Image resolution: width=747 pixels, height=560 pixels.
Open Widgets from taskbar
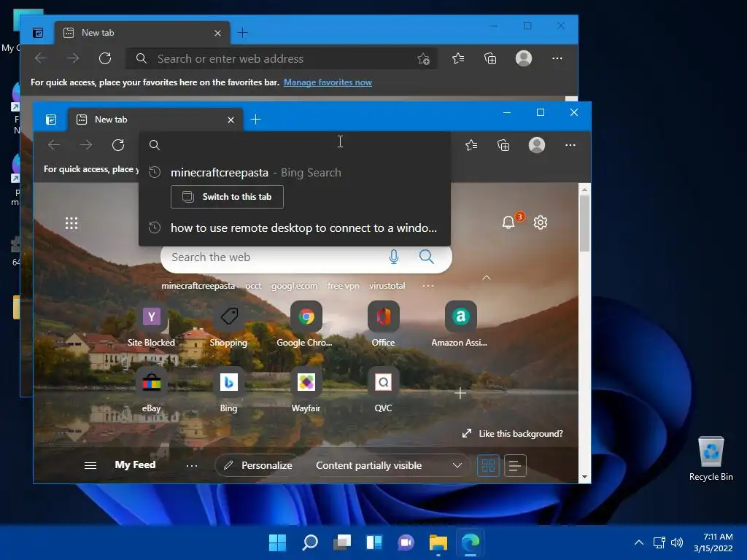point(374,542)
